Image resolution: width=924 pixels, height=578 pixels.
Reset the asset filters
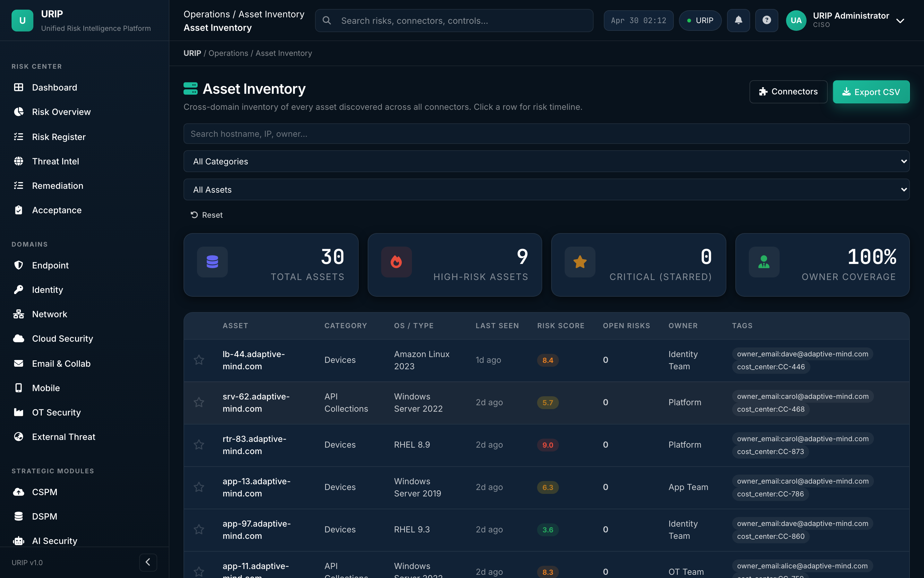point(207,215)
